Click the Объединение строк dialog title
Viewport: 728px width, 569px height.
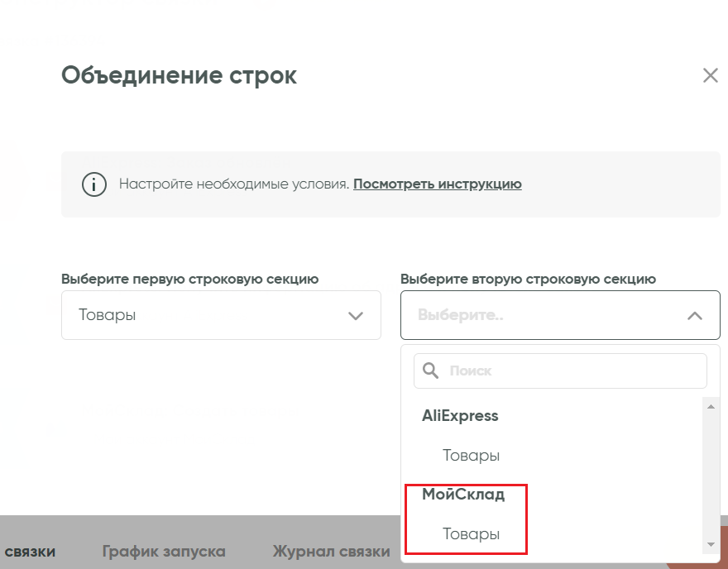pos(179,76)
